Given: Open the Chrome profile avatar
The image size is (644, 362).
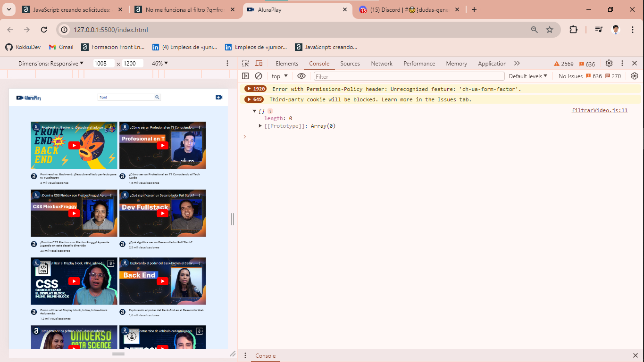Looking at the screenshot, I should [616, 30].
